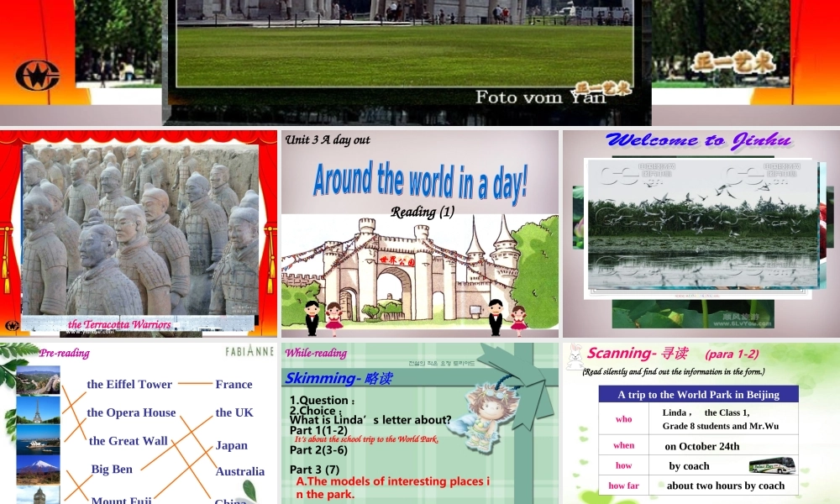Click the 'how far' table row label
The width and height of the screenshot is (840, 504).
point(623,486)
